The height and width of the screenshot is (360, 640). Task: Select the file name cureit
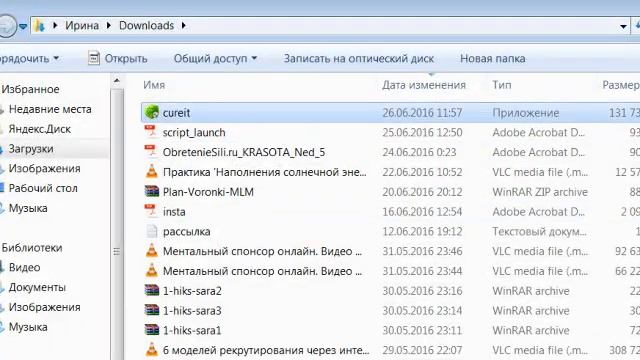click(176, 113)
